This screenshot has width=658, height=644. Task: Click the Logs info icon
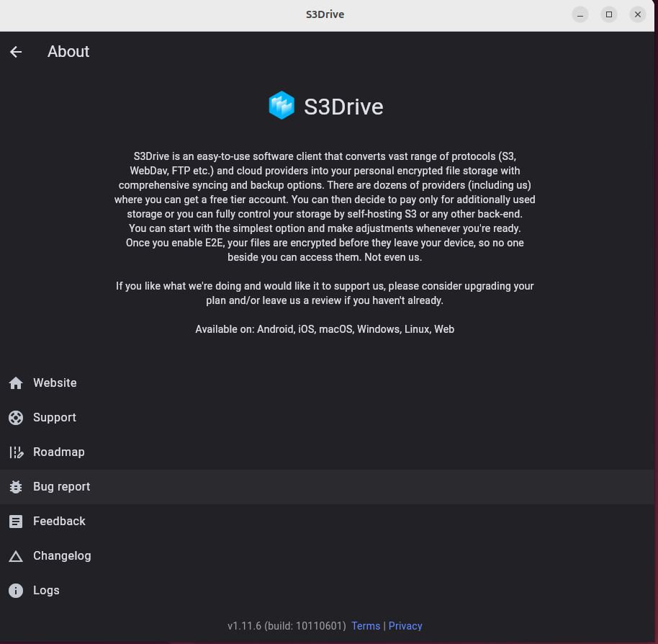[x=16, y=591]
